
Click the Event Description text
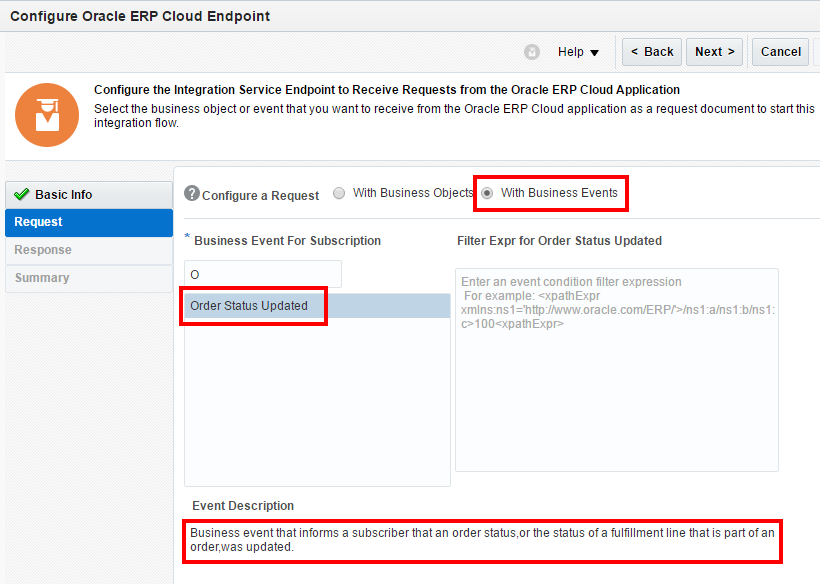481,540
